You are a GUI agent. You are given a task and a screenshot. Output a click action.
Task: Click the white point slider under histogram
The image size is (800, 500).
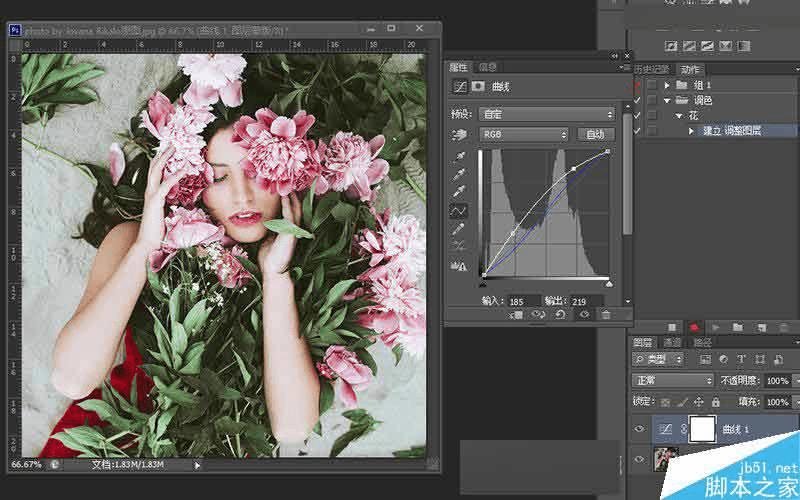tap(609, 284)
